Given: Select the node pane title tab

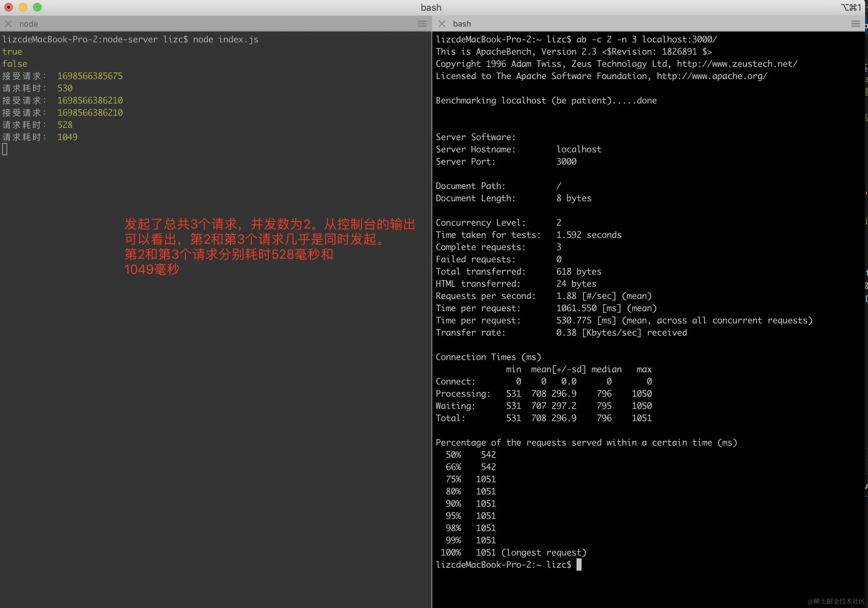Looking at the screenshot, I should point(29,24).
